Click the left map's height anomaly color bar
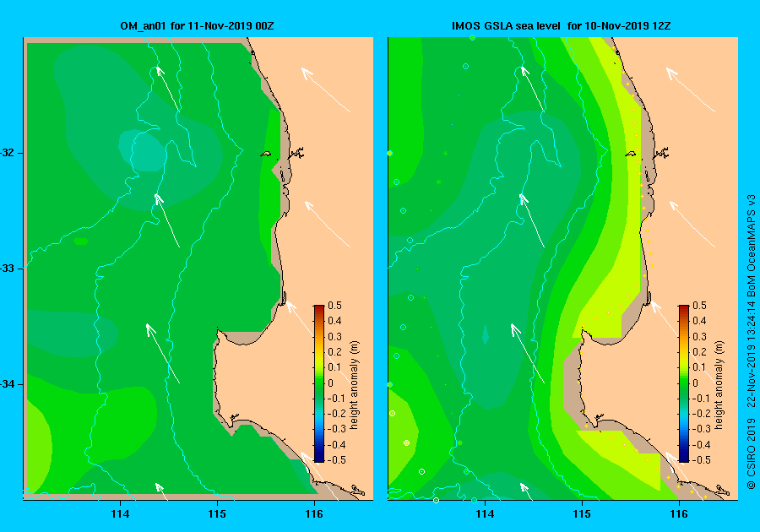The image size is (760, 532). (x=319, y=383)
